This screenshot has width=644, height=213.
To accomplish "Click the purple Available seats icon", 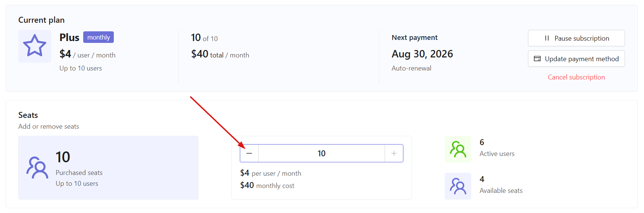I will [x=458, y=186].
